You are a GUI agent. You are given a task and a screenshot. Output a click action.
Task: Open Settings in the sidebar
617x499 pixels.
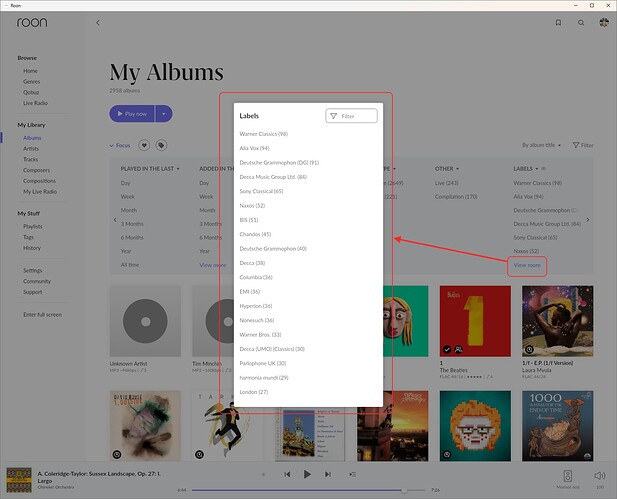coord(32,271)
